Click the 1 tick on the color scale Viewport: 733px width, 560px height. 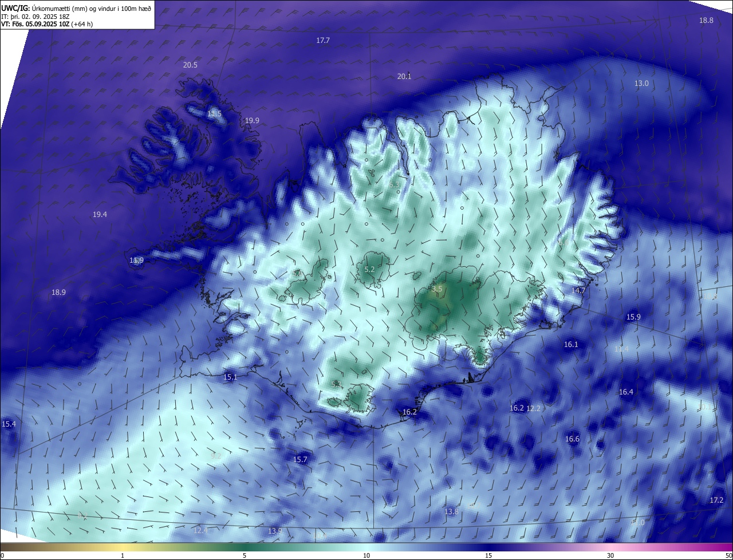pos(123,556)
